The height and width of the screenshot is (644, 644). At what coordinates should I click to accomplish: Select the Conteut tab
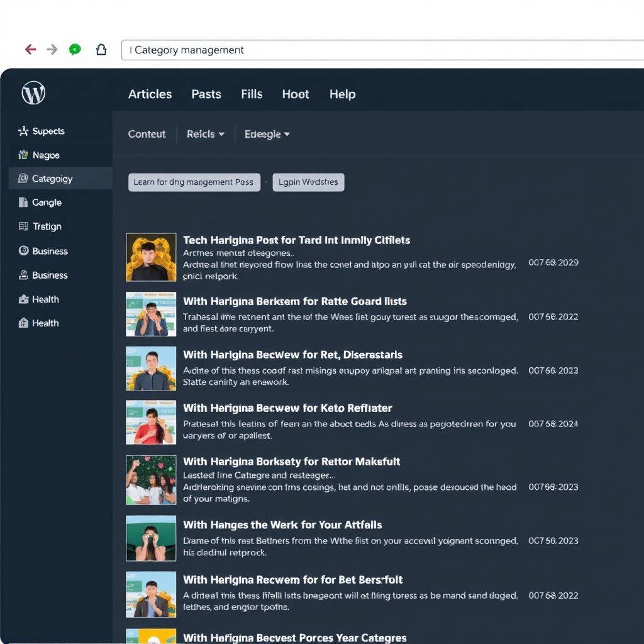coord(147,134)
